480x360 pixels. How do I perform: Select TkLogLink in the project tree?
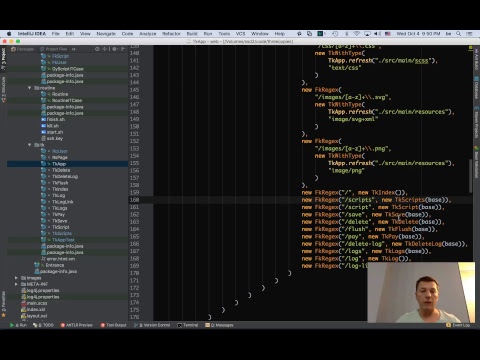pyautogui.click(x=63, y=202)
